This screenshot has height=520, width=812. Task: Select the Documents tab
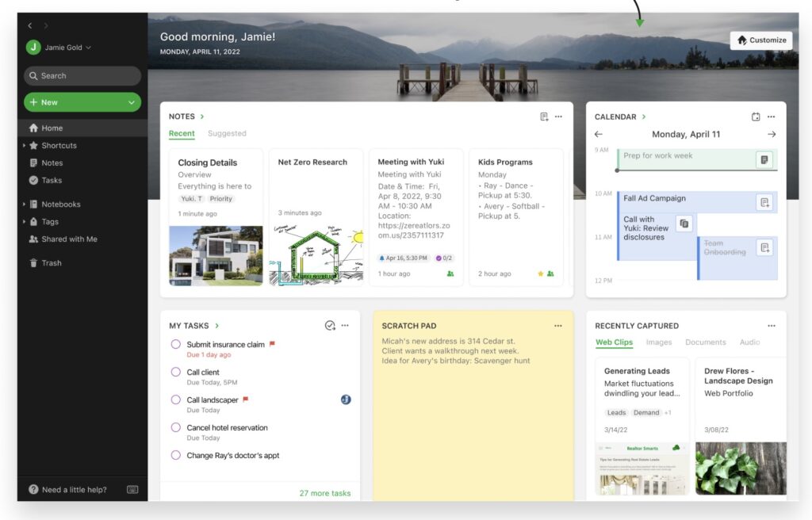(x=705, y=342)
